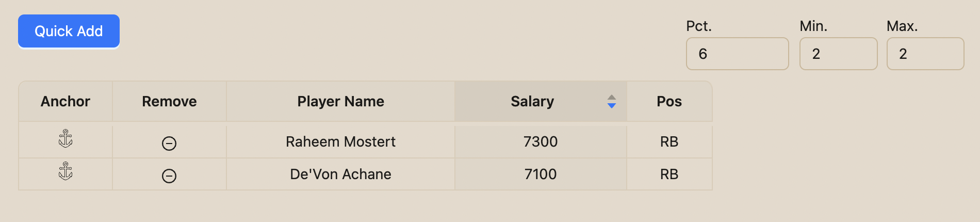Click the Anchor column header
The width and height of the screenshot is (980, 222).
(x=66, y=101)
